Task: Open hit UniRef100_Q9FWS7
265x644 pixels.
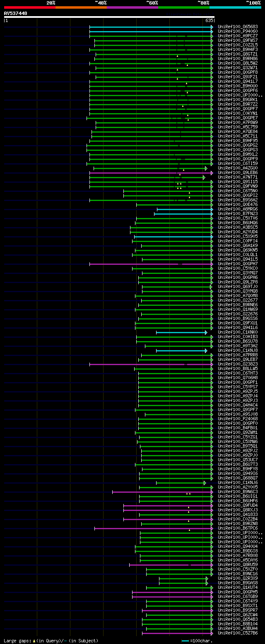Action: coord(238,40)
